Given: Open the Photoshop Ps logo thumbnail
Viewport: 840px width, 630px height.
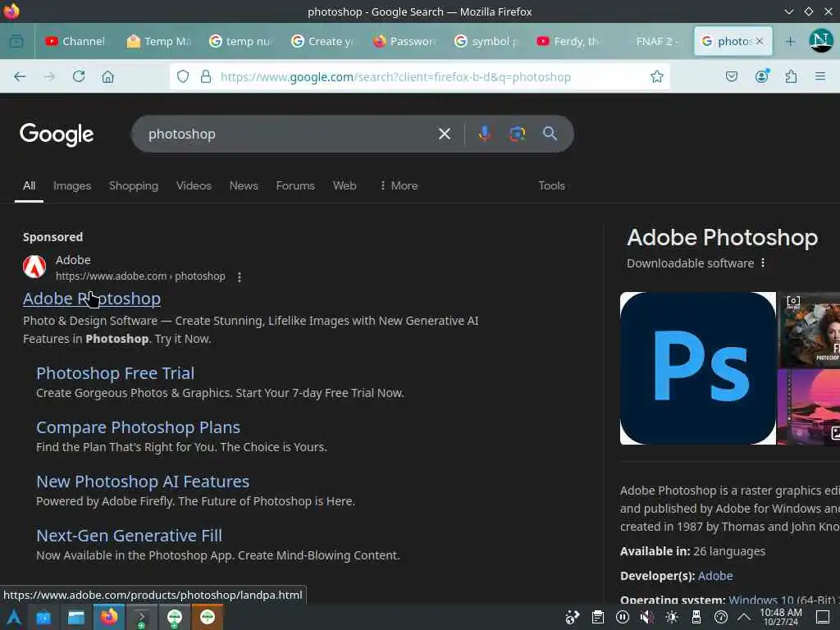Looking at the screenshot, I should (x=697, y=368).
